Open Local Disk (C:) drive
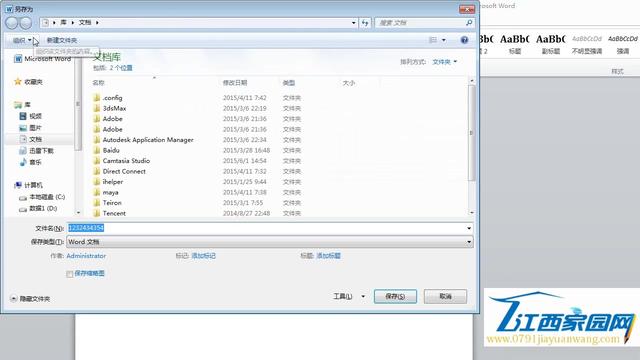 (42, 197)
